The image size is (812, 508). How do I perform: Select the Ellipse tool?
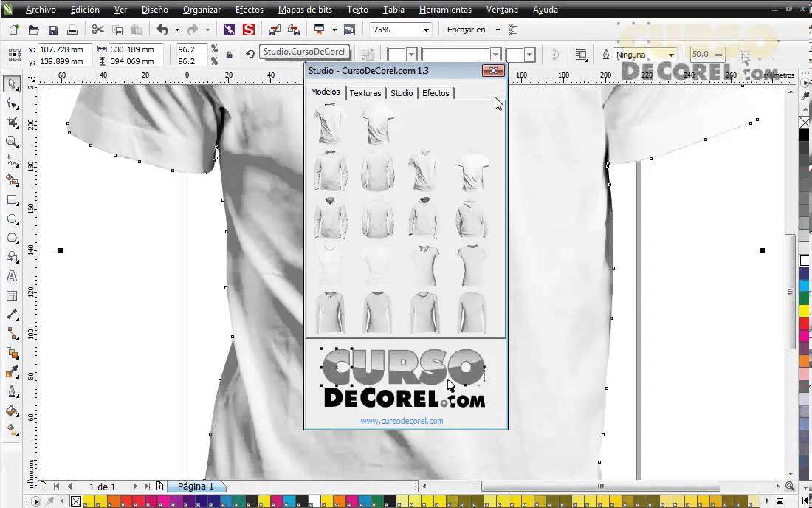(x=12, y=219)
